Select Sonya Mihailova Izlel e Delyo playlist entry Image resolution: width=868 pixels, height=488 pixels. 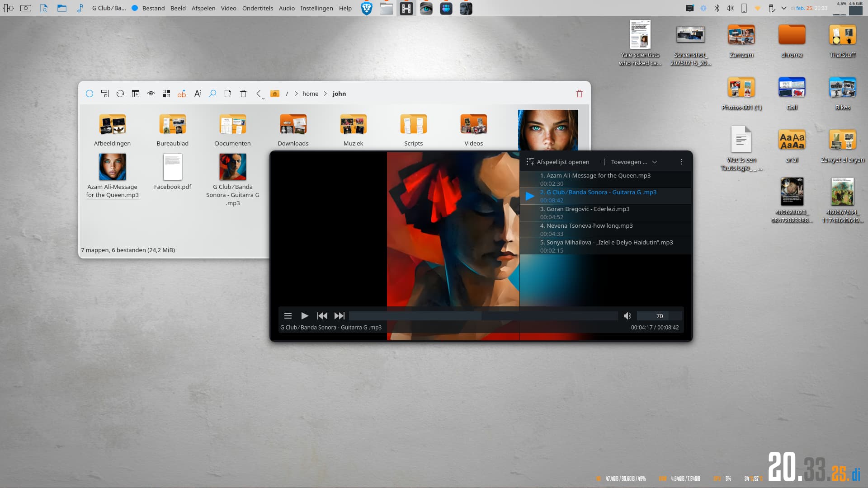[605, 246]
